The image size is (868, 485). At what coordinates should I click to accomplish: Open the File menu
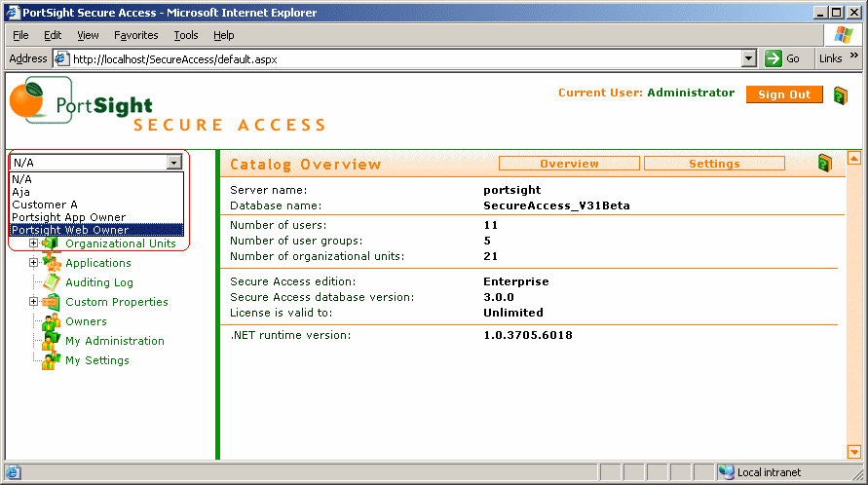pos(20,35)
